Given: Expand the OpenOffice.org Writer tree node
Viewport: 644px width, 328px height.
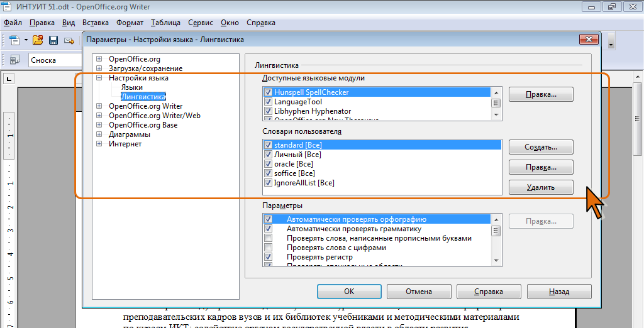Looking at the screenshot, I should click(99, 106).
